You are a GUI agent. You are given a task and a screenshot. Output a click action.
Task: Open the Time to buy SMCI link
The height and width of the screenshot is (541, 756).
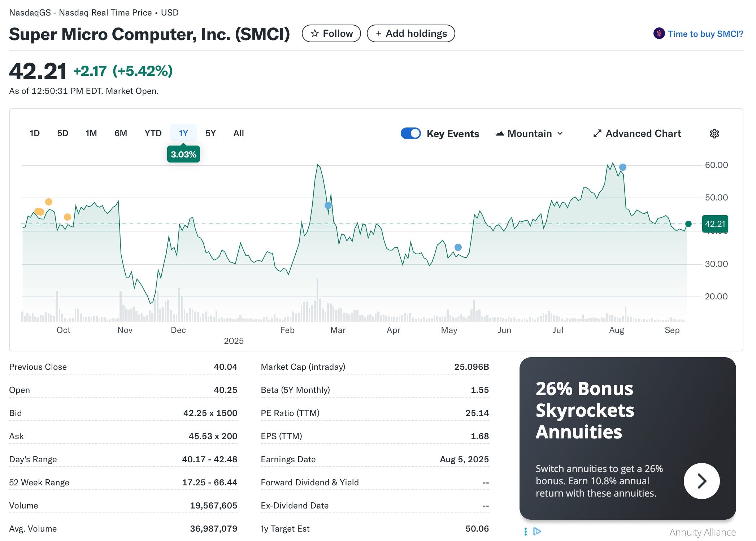705,34
